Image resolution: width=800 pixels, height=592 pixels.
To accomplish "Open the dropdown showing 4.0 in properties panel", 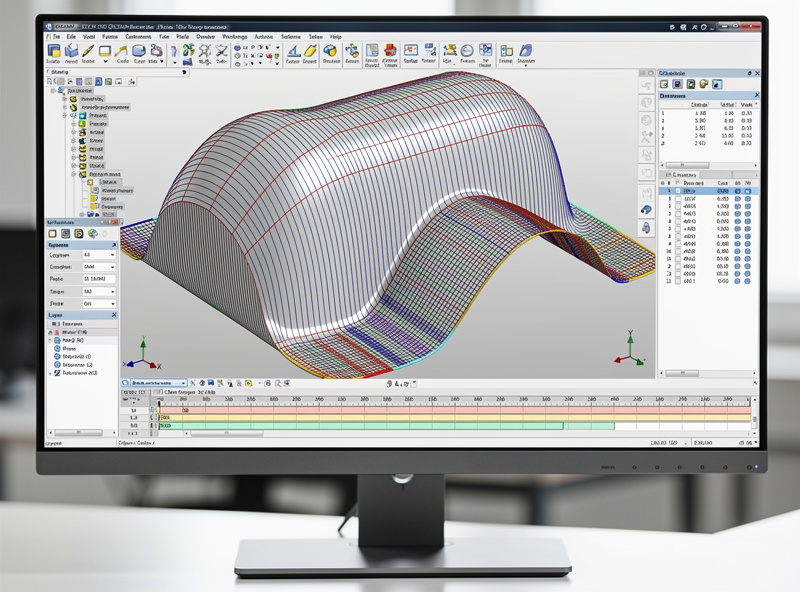I will pyautogui.click(x=99, y=255).
